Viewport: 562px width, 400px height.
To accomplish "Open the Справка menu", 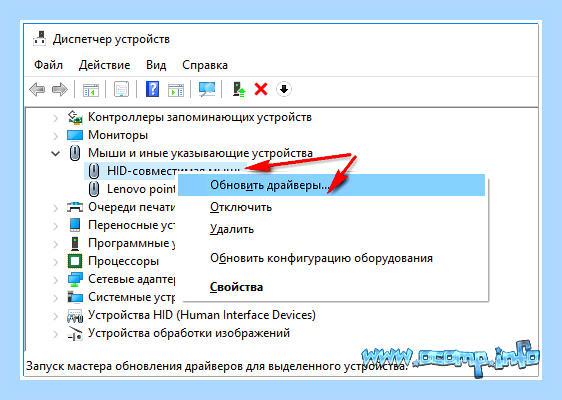I will (205, 65).
